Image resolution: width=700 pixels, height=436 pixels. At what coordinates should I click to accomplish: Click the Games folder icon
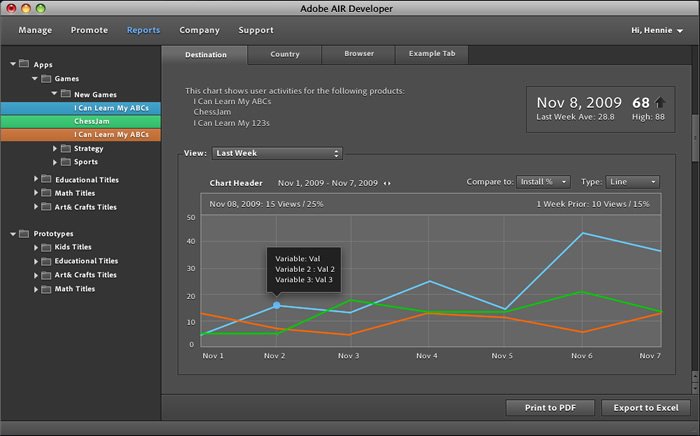pyautogui.click(x=46, y=79)
